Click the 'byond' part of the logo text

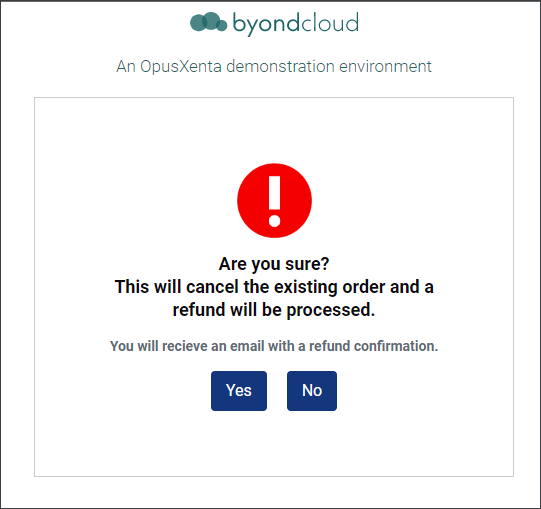(x=266, y=23)
